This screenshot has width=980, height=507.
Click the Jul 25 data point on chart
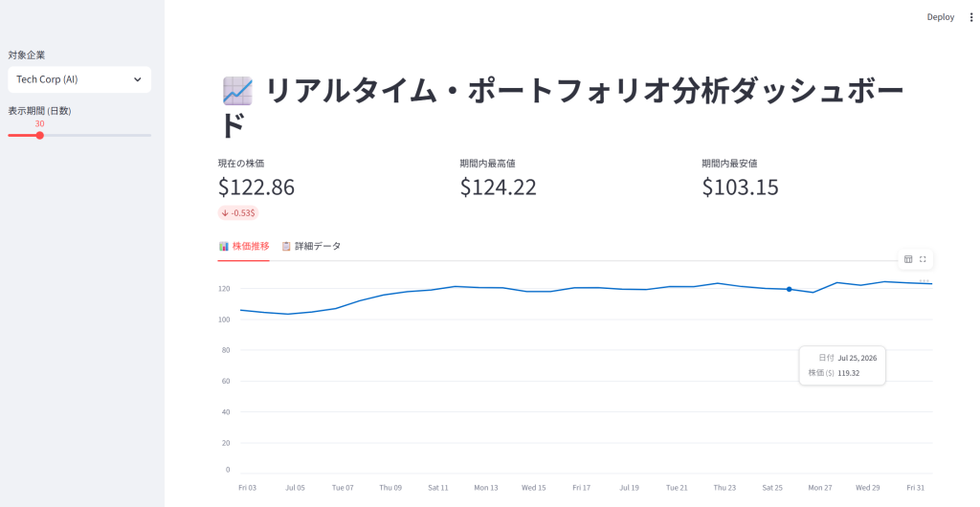[x=790, y=289]
